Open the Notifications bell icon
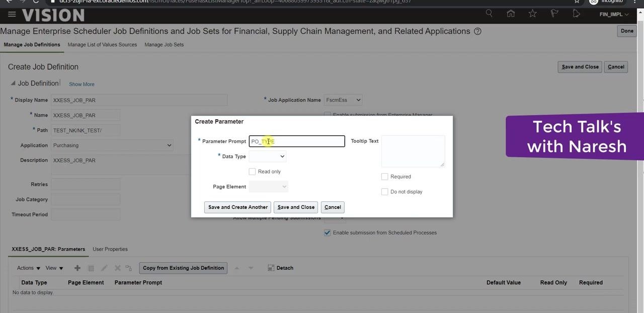Image resolution: width=644 pixels, height=313 pixels. (576, 14)
